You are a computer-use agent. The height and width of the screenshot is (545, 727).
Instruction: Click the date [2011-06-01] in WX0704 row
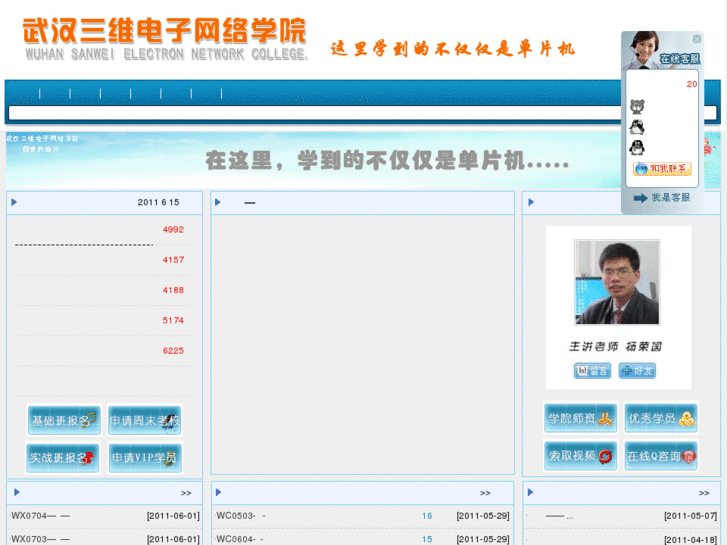tap(173, 516)
